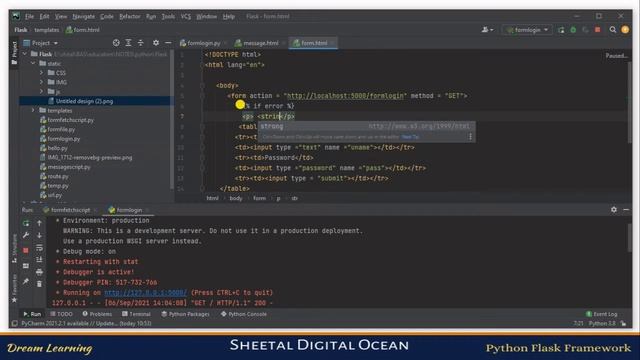The height and width of the screenshot is (360, 640).
Task: Click the PyCharm update available status message
Action: [86, 323]
